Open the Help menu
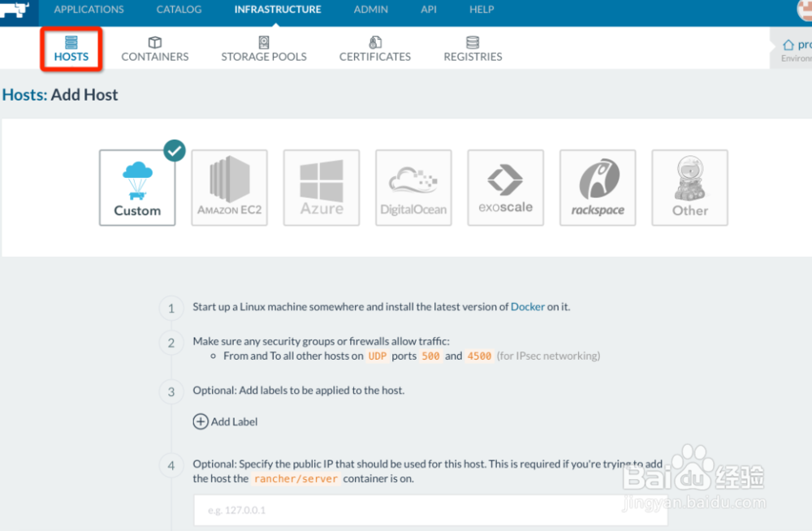The width and height of the screenshot is (812, 531). point(482,9)
